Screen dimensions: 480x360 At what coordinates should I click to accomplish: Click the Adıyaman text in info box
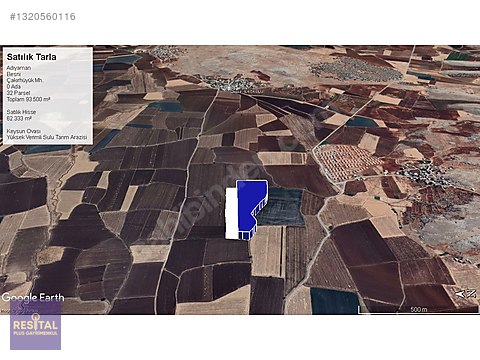pos(19,68)
